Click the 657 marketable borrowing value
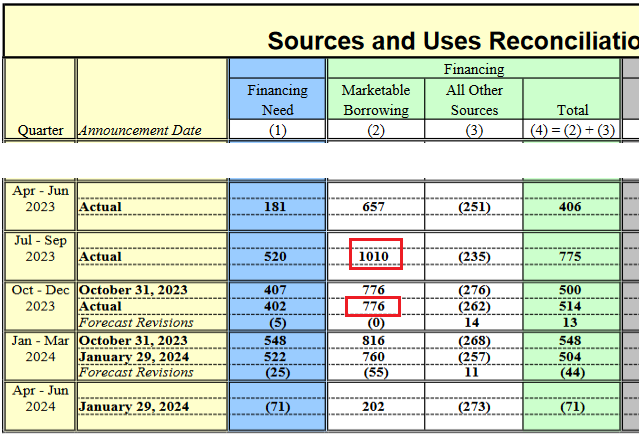639x441 pixels. (x=375, y=207)
